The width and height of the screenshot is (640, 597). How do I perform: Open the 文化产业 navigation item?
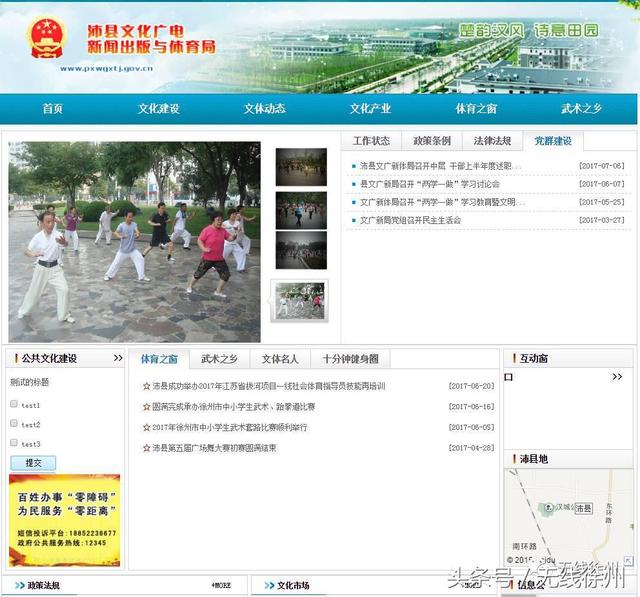[370, 109]
